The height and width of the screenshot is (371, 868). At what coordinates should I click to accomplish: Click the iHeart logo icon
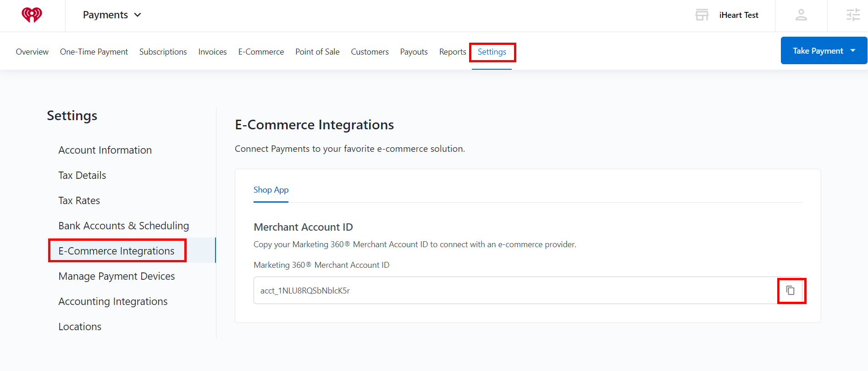(32, 15)
